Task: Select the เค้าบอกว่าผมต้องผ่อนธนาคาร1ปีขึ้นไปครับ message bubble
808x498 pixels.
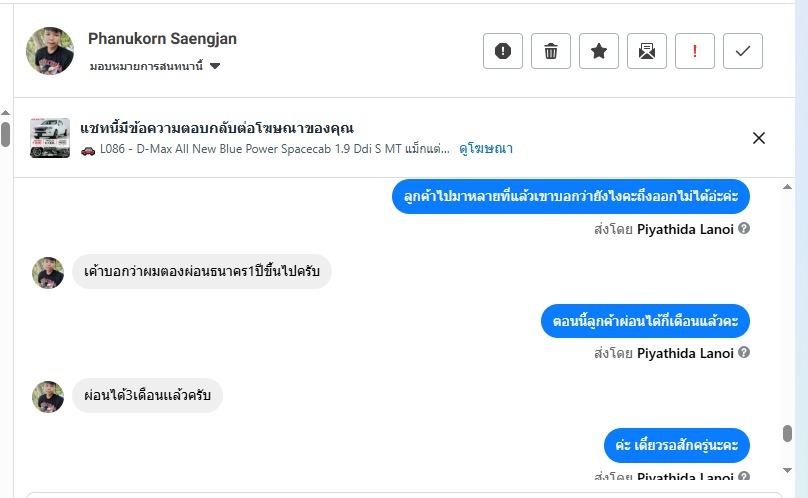Action: (201, 272)
